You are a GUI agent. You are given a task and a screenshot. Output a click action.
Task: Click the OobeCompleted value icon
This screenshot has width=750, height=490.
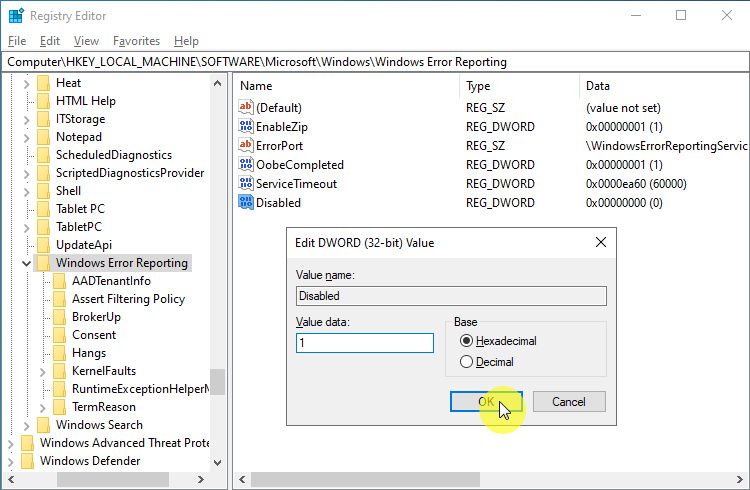pos(247,165)
